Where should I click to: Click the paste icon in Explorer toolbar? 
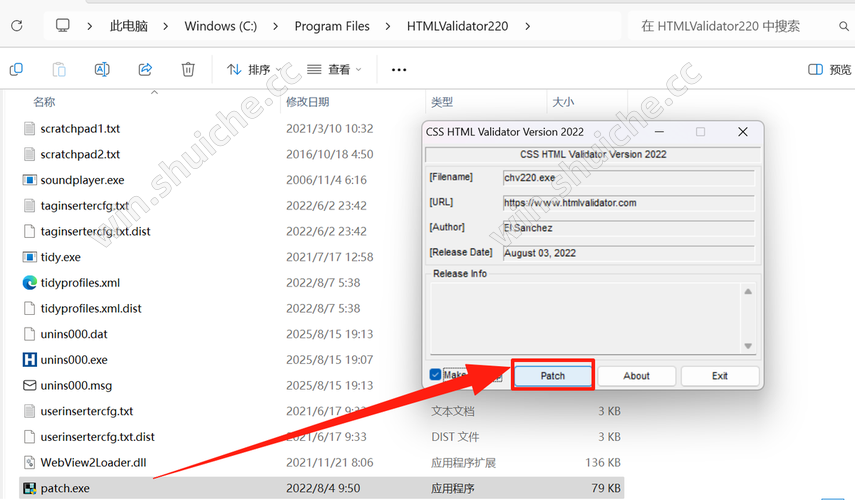coord(59,69)
